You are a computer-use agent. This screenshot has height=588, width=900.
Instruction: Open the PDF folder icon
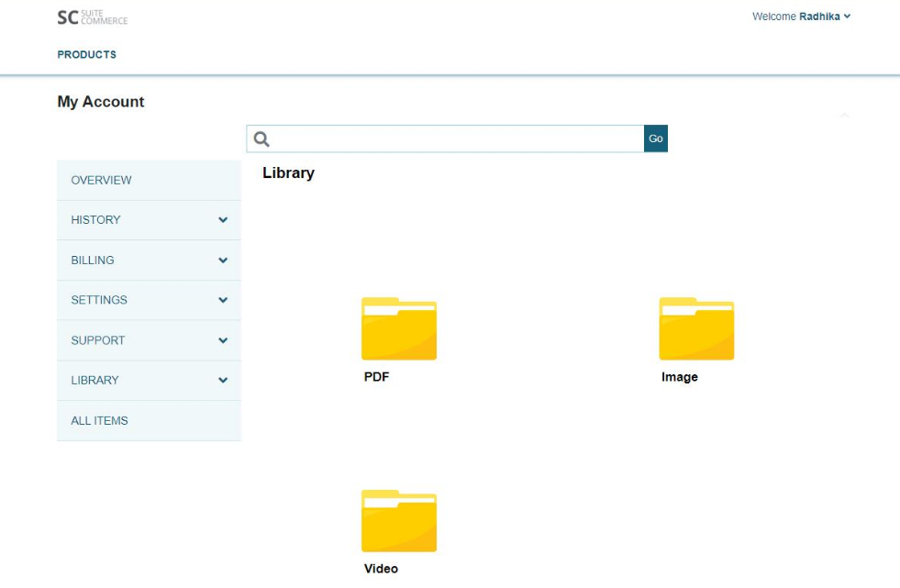(398, 328)
